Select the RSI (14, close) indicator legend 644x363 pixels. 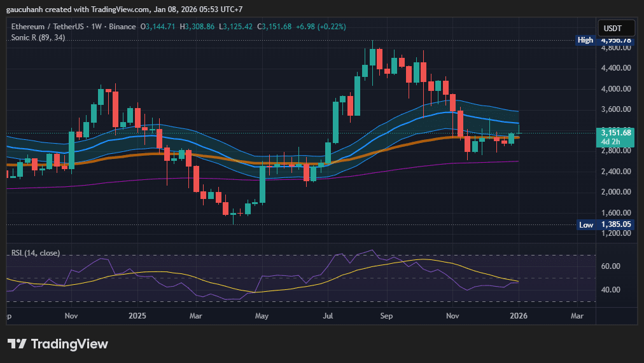point(36,253)
